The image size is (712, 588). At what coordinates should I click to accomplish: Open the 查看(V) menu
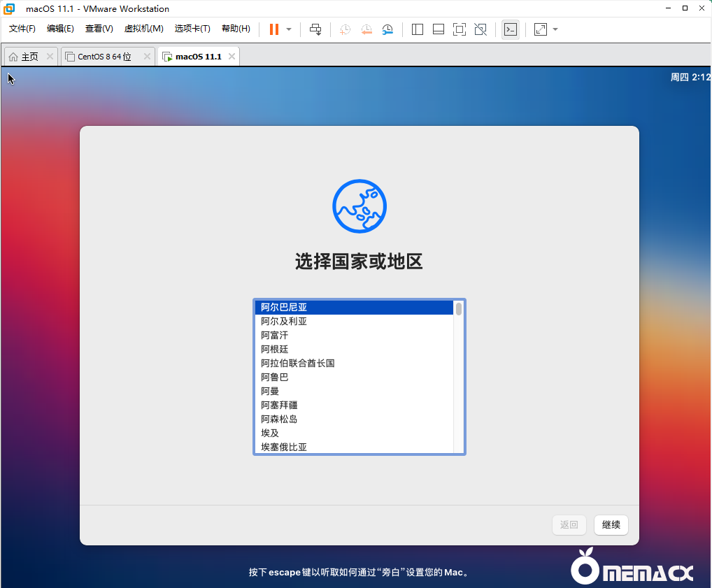pyautogui.click(x=99, y=29)
